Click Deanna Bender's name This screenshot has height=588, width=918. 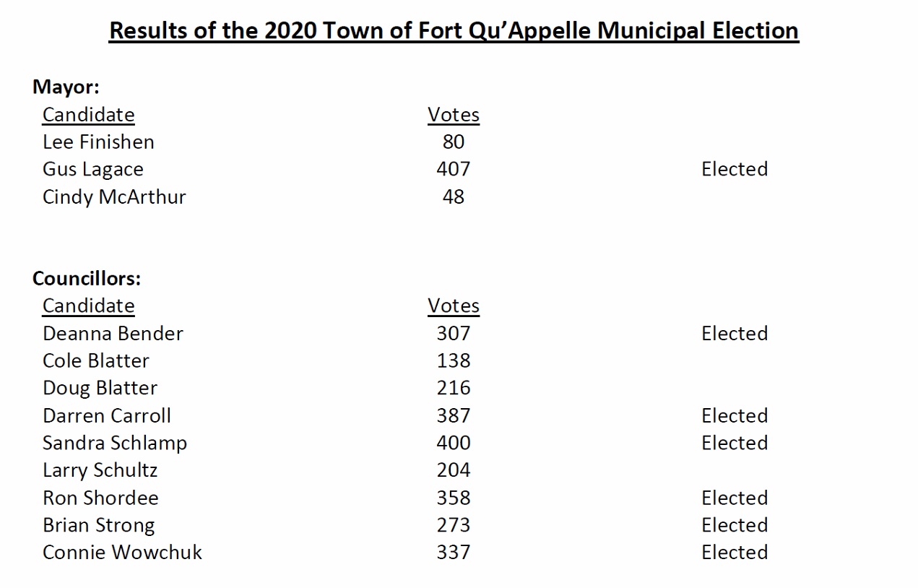(x=113, y=333)
